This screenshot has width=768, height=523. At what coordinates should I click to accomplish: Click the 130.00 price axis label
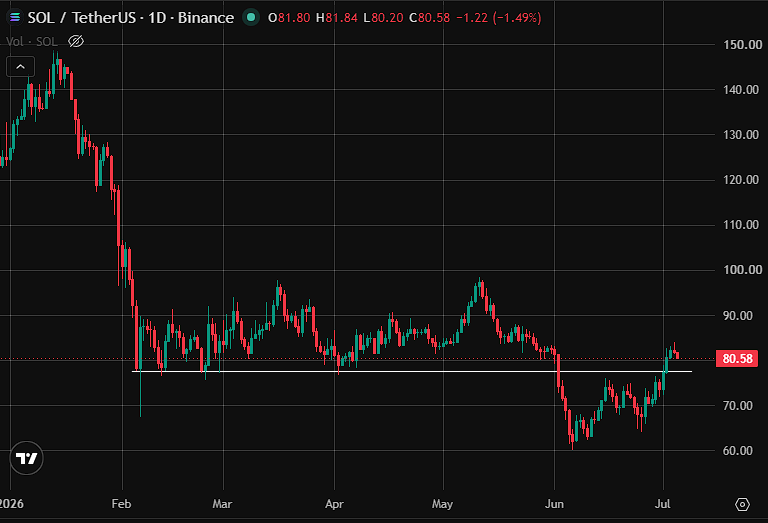tap(741, 135)
